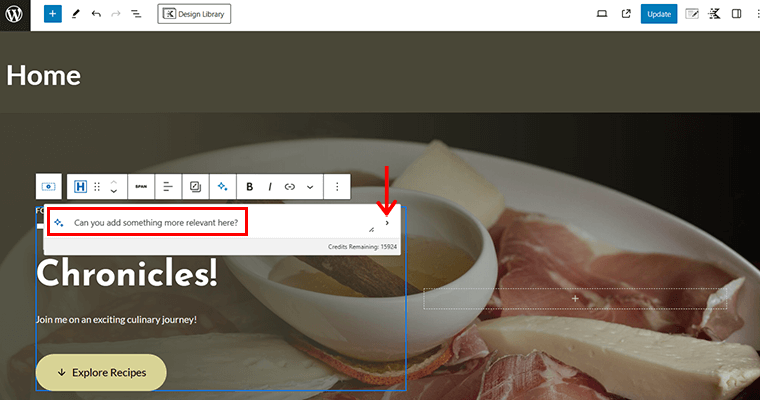This screenshot has width=760, height=400.
Task: Click the Credits Remaining: 15924 text
Action: point(362,247)
